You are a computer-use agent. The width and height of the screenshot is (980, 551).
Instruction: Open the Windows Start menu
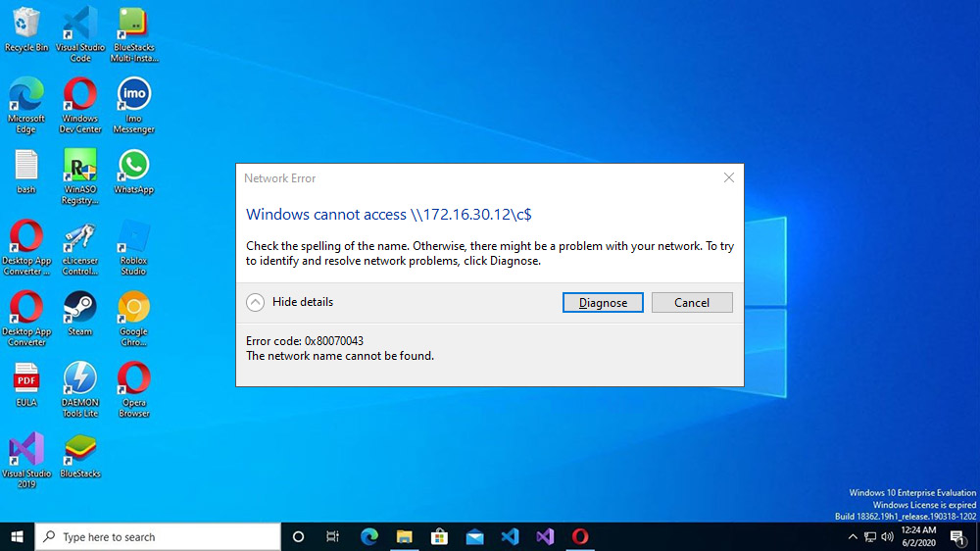(17, 536)
